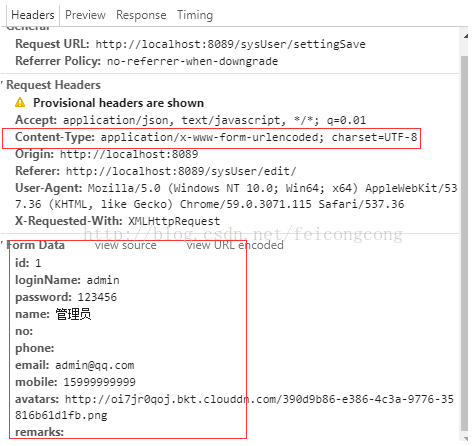The height and width of the screenshot is (446, 476).
Task: Select the Request URL value
Action: [230, 44]
